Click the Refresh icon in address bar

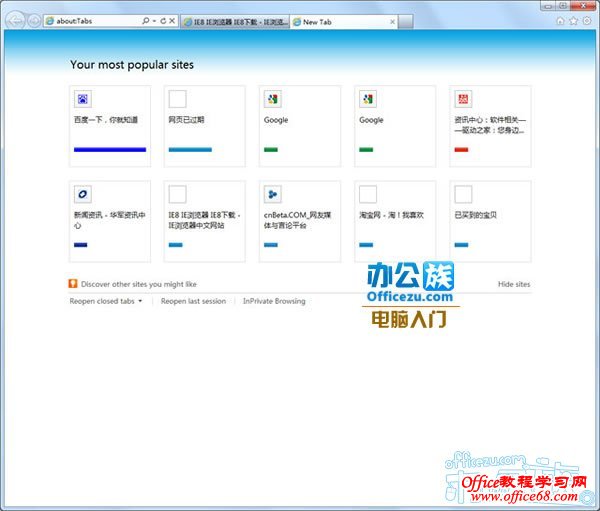click(x=163, y=21)
